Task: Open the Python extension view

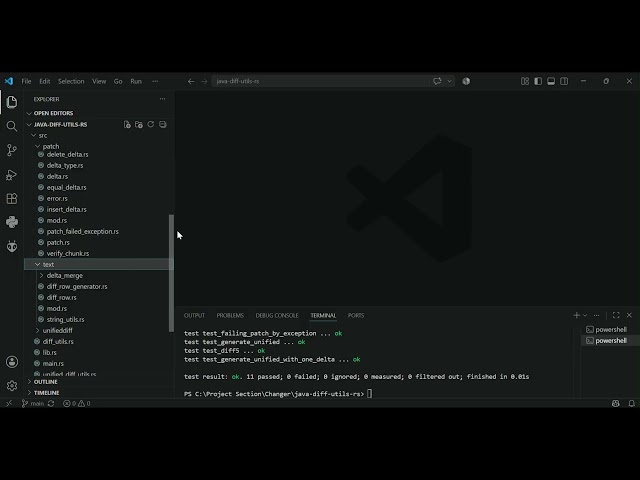Action: tap(12, 222)
